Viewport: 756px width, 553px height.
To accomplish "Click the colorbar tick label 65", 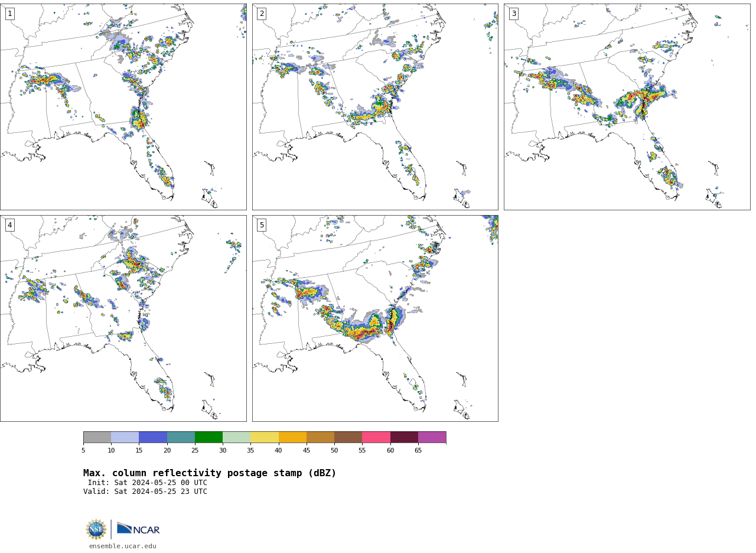I will (418, 451).
